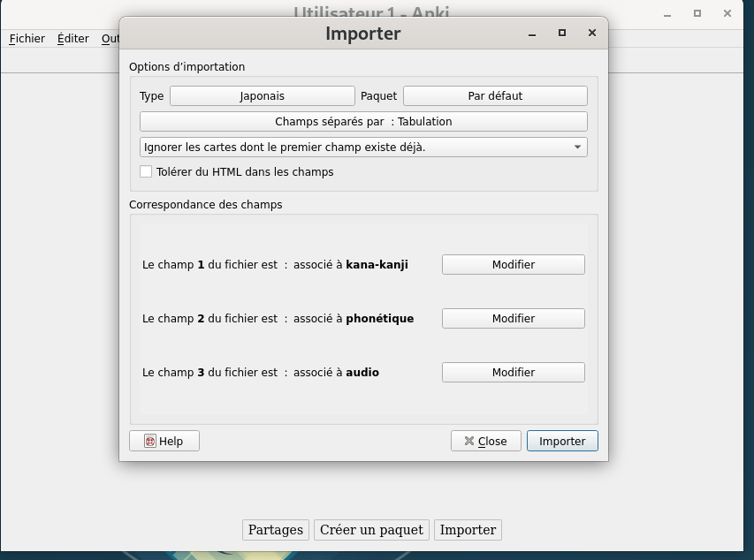Click the Help button with lifebuoy icon
This screenshot has width=754, height=560.
(164, 441)
